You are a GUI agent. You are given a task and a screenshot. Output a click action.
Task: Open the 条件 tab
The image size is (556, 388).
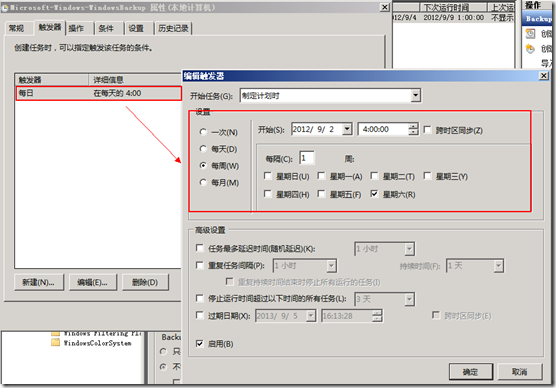[107, 28]
